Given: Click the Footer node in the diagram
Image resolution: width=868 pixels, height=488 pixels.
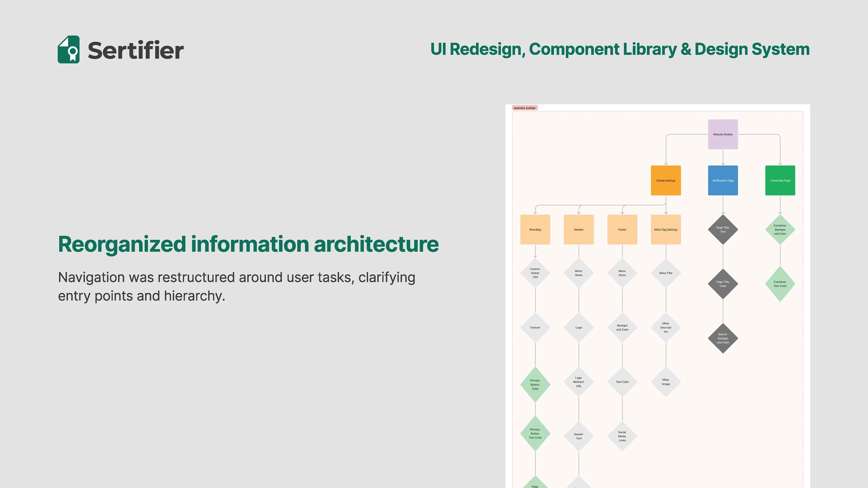Looking at the screenshot, I should point(622,230).
